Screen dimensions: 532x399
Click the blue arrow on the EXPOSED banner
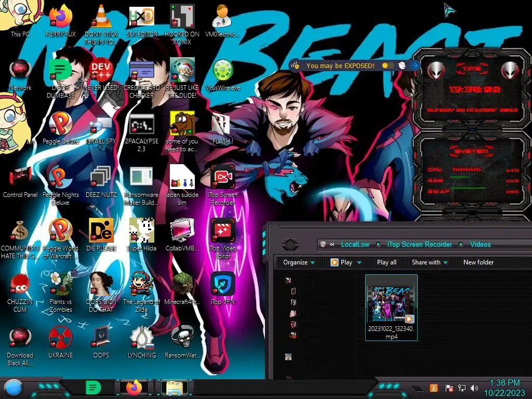pos(415,65)
